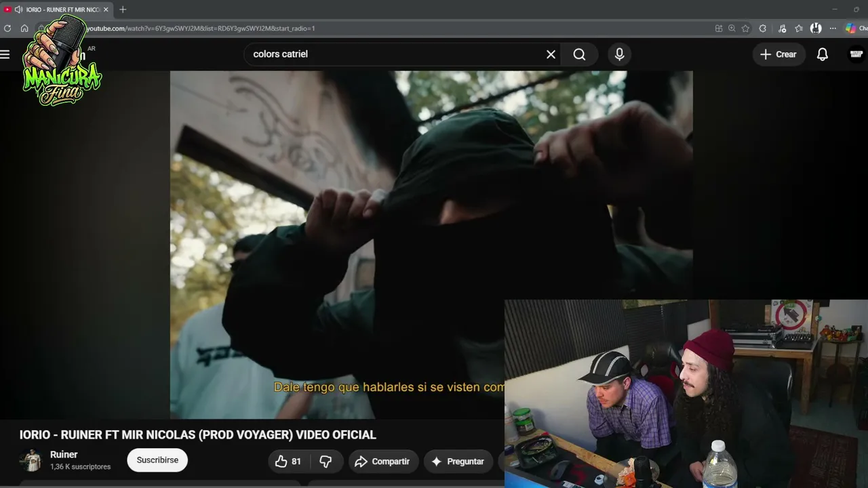
Task: Minimize the browser window
Action: point(835,9)
